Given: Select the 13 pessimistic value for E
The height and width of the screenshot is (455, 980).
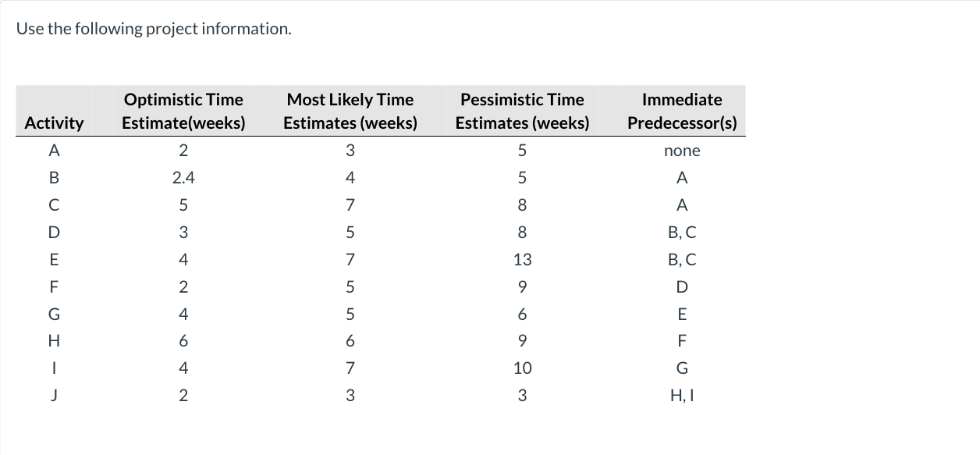Looking at the screenshot, I should click(x=522, y=259).
